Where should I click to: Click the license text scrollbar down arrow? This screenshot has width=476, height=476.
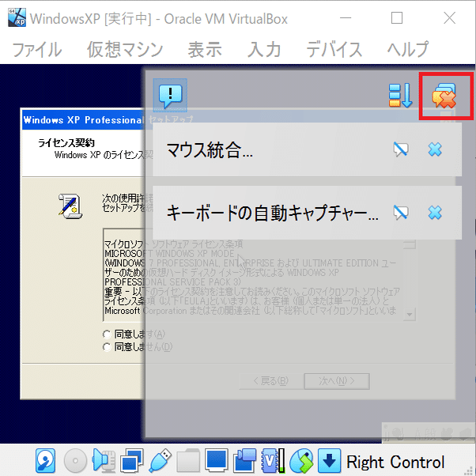[410, 315]
